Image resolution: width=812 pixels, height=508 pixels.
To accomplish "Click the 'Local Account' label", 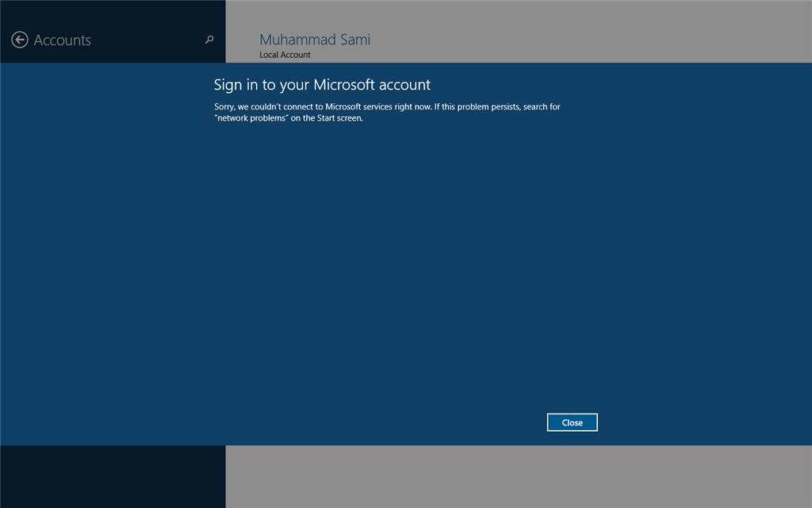I will 285,55.
